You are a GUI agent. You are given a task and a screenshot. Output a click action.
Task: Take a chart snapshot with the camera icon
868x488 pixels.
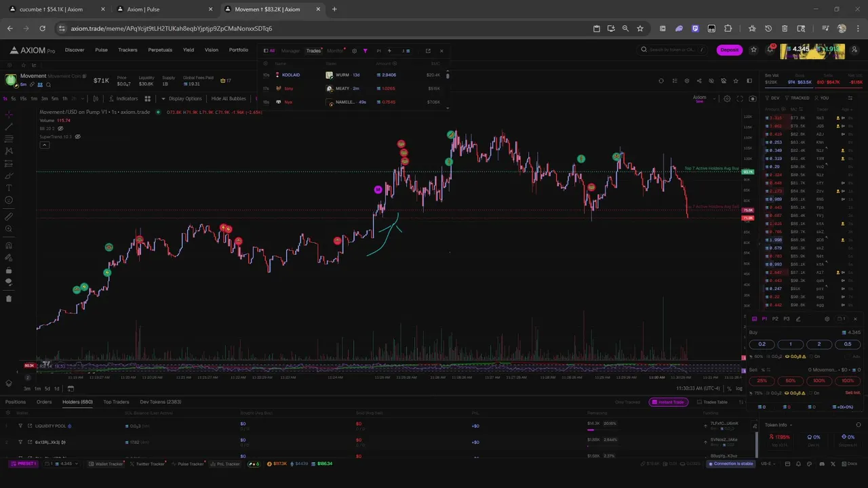tap(752, 99)
